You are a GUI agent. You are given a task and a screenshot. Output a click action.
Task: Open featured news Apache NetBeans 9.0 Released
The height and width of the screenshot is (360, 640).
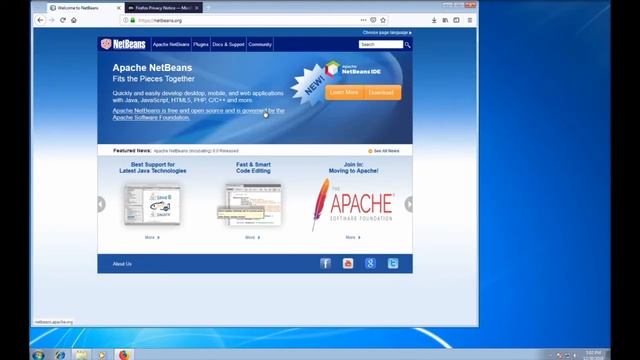[x=196, y=151]
